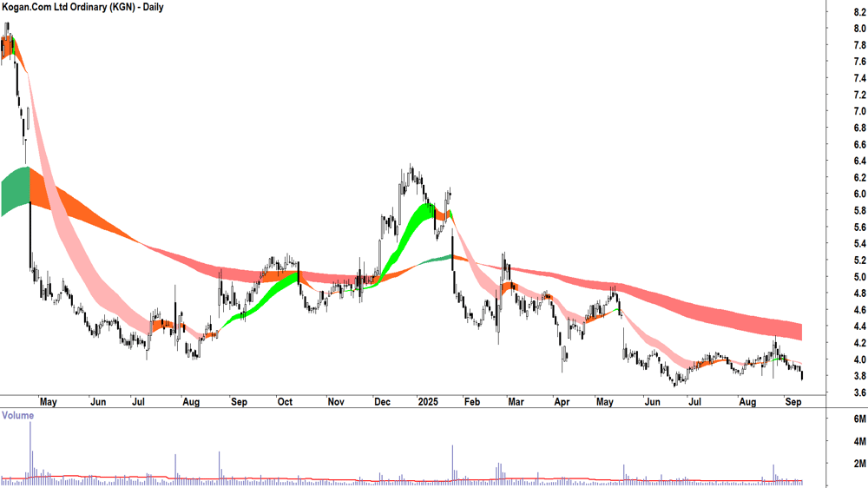Screen dimensions: 868x488
Task: Click the first Aug label on time axis
Action: (x=191, y=401)
